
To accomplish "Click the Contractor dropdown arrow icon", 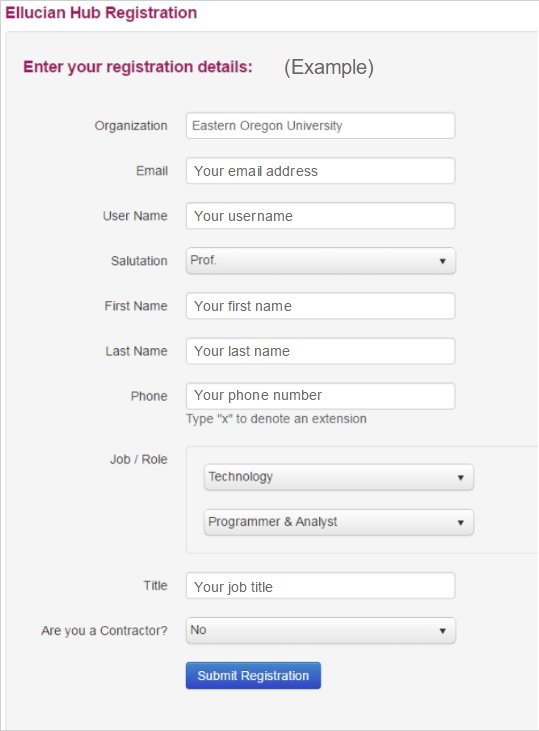I will point(442,631).
